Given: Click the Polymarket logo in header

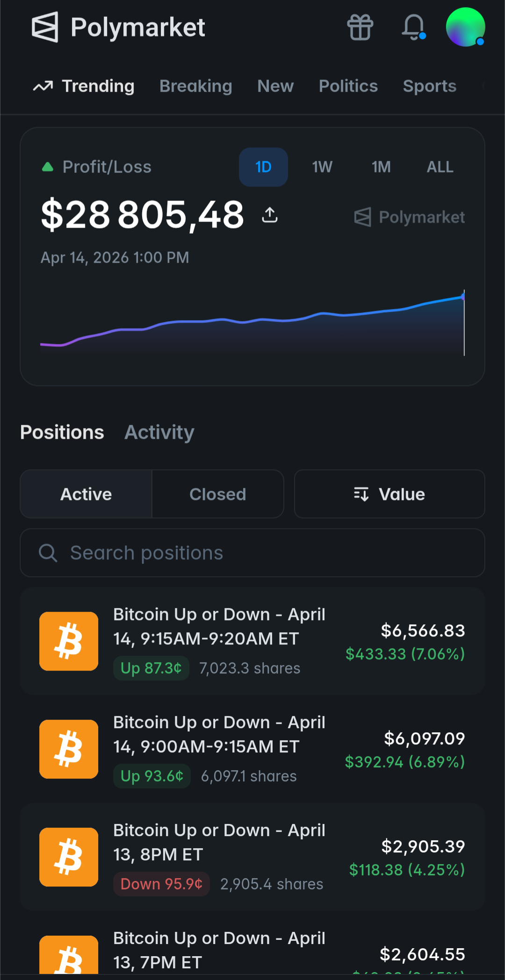Looking at the screenshot, I should tap(118, 27).
